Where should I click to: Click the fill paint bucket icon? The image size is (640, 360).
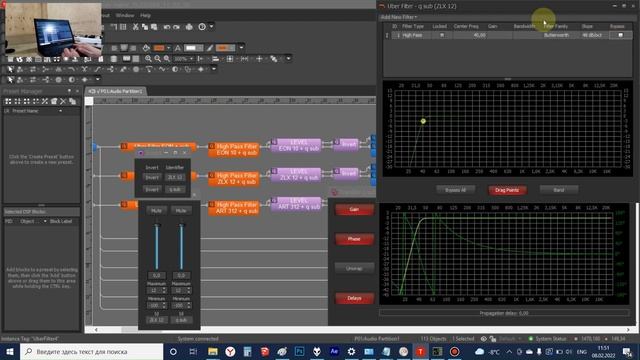[146, 48]
